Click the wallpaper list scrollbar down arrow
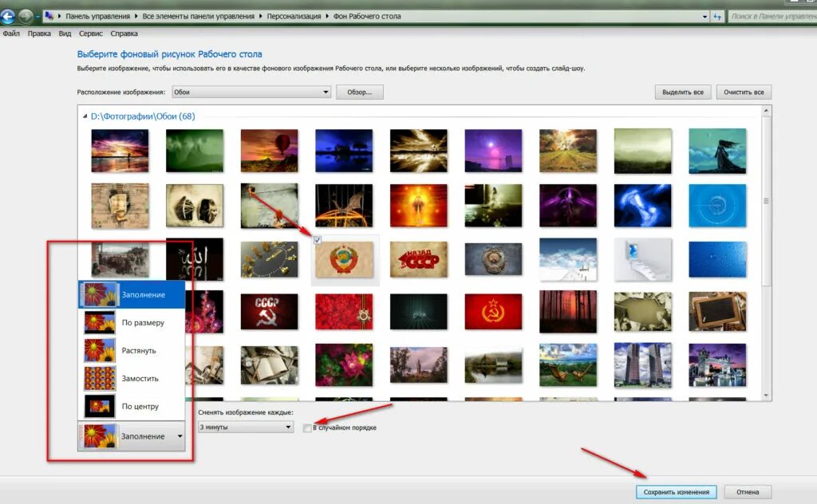Viewport: 817px width, 504px height. pyautogui.click(x=766, y=396)
